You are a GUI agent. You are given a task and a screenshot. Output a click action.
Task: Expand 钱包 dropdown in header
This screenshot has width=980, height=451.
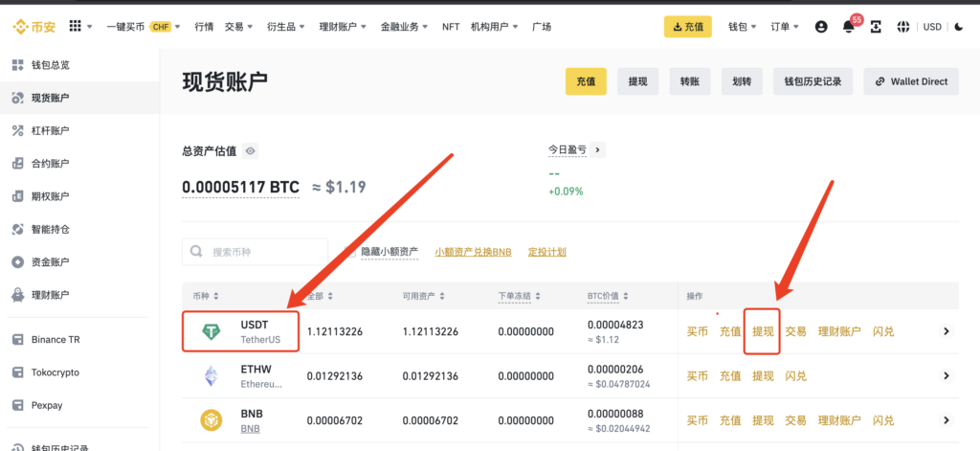click(743, 27)
